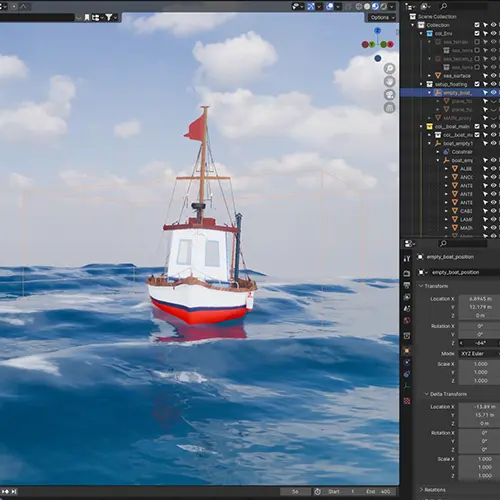Open the Object Constraints properties tab
Screen dimensions: 500x500
[x=407, y=374]
